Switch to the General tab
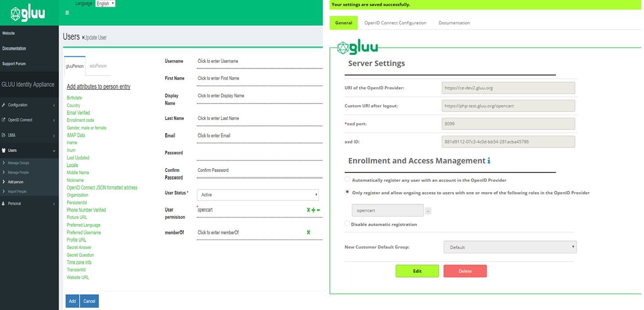644x310 pixels. point(344,22)
